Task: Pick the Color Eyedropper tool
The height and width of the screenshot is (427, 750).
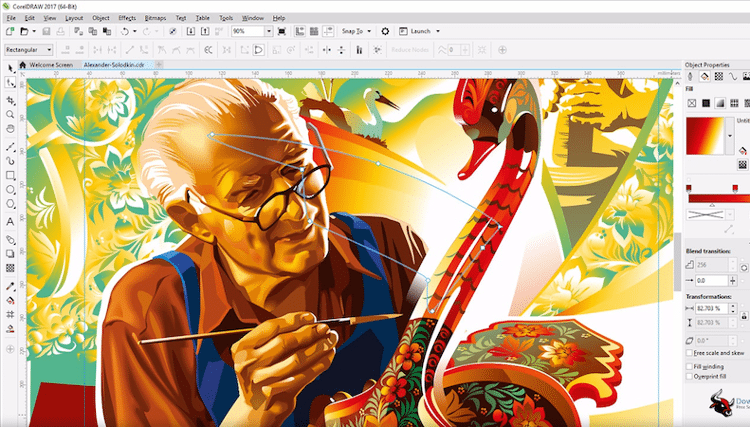Action: (11, 286)
